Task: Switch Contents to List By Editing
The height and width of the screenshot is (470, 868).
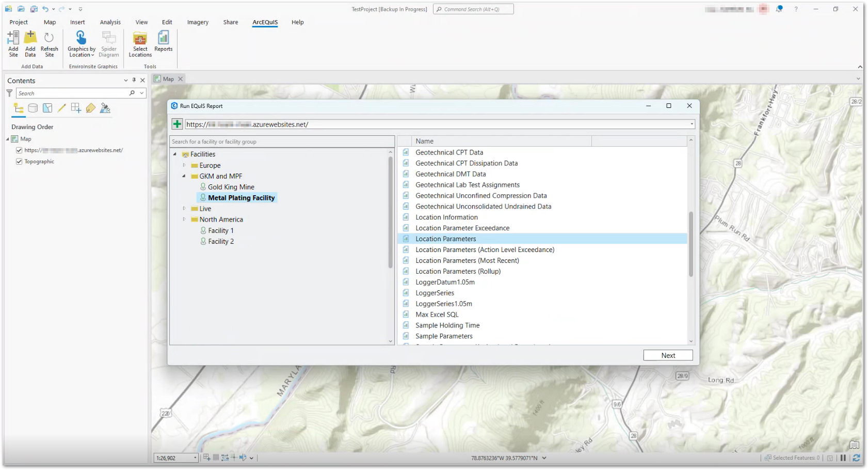Action: click(x=62, y=108)
